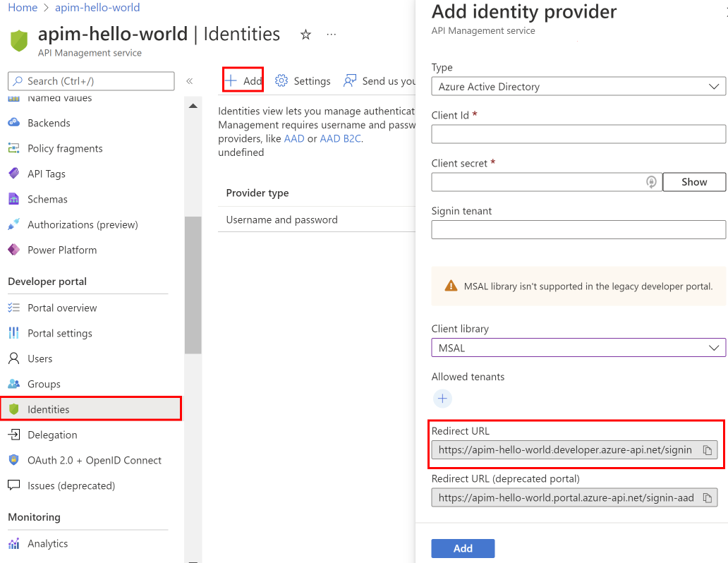Viewport: 728px width, 563px height.
Task: Open the more options ellipsis in header
Action: 332,35
